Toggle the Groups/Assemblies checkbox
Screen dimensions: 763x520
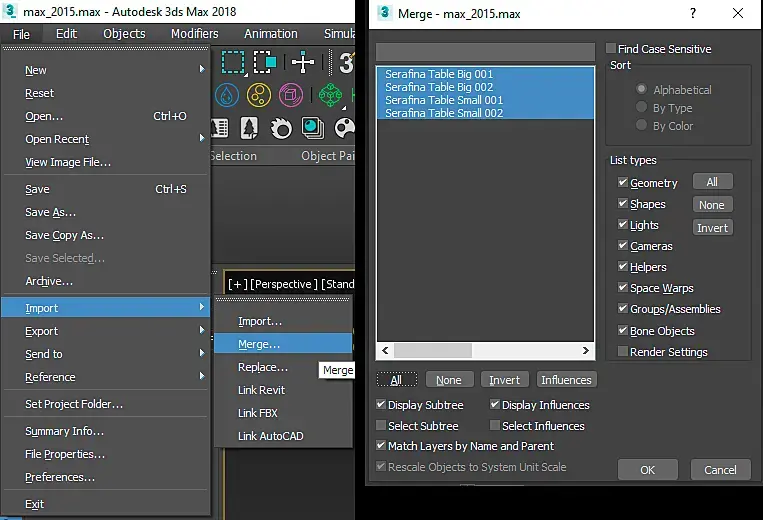622,308
